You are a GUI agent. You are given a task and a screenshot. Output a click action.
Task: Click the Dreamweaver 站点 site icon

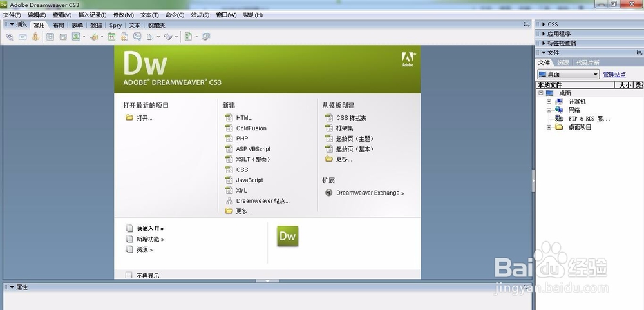[x=229, y=201]
